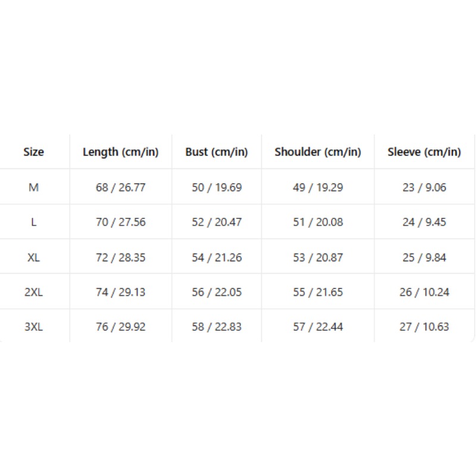The height and width of the screenshot is (476, 476).
Task: Select the M size row label
Action: pyautogui.click(x=34, y=187)
